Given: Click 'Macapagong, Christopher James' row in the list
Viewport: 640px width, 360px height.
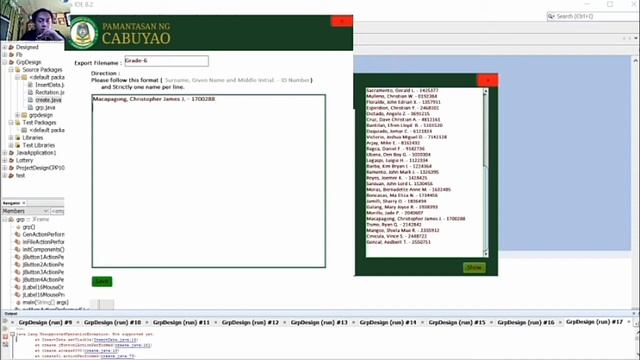Looking at the screenshot, I should point(416,219).
